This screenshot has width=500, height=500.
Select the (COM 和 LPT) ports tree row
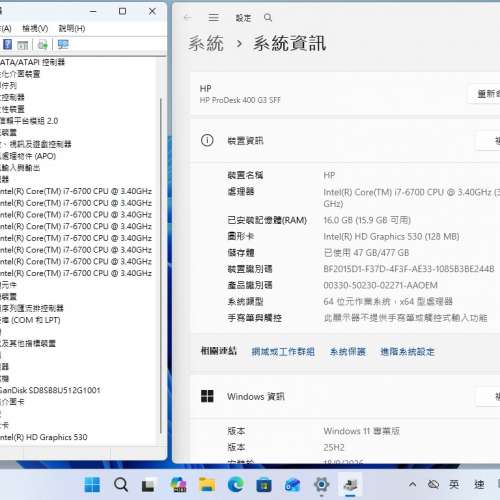tap(30, 320)
